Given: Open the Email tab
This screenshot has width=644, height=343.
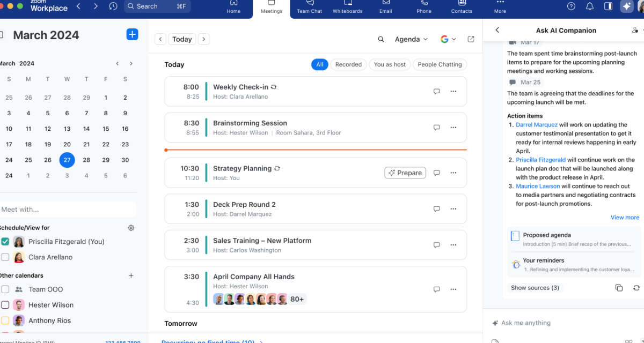Looking at the screenshot, I should click(385, 8).
